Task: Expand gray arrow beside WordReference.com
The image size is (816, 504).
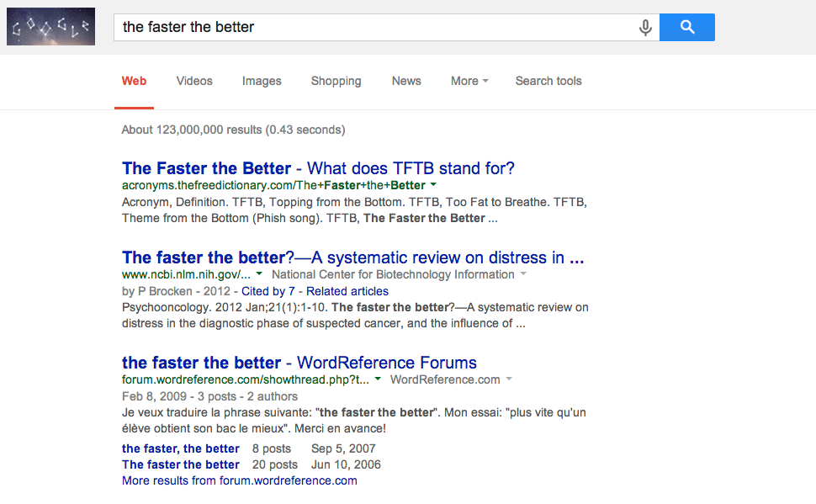Action: click(x=508, y=379)
